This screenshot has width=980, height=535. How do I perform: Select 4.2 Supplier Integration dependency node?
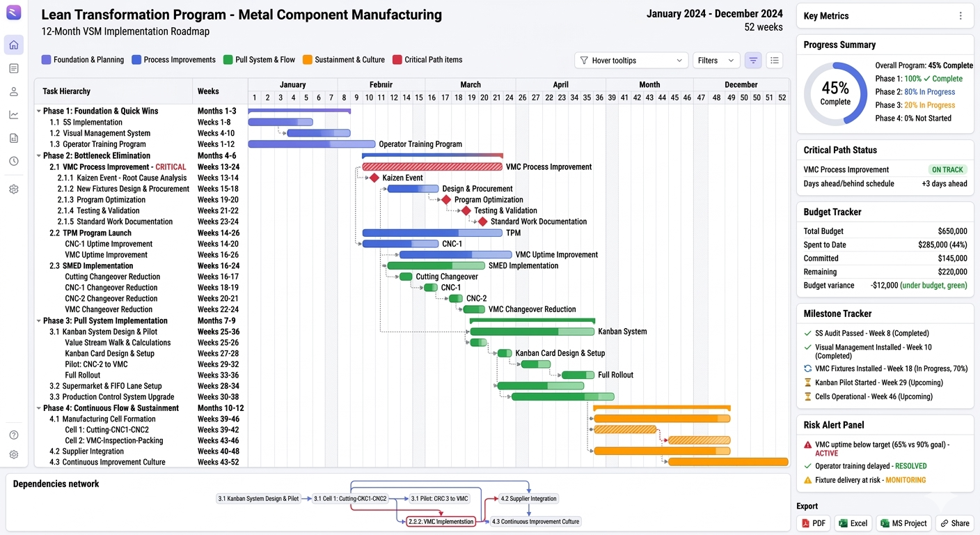tap(529, 499)
